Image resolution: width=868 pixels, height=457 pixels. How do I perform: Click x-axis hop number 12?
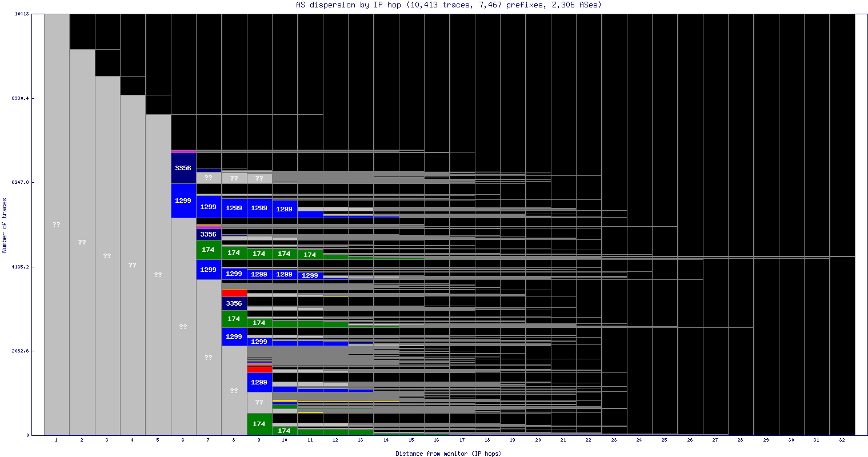335,440
